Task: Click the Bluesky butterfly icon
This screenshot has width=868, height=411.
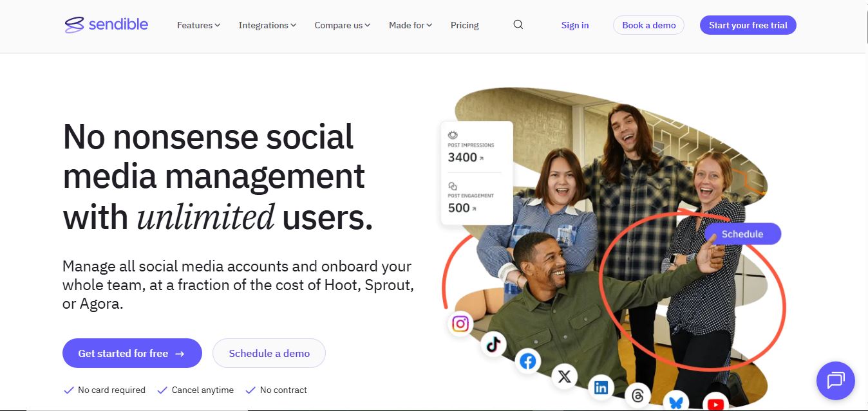Action: (675, 401)
